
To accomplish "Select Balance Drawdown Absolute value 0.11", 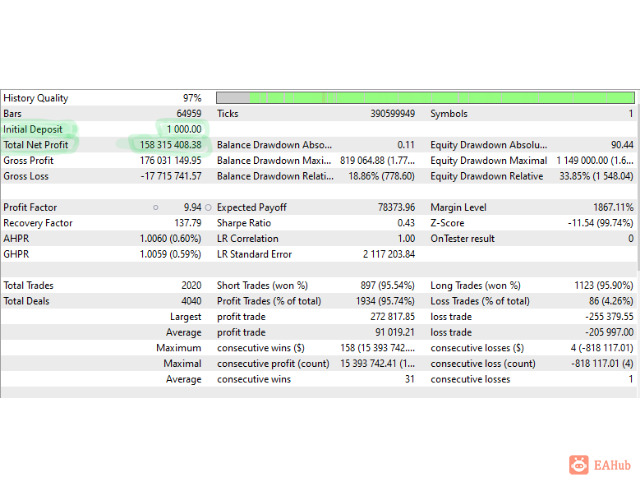I will [x=406, y=145].
